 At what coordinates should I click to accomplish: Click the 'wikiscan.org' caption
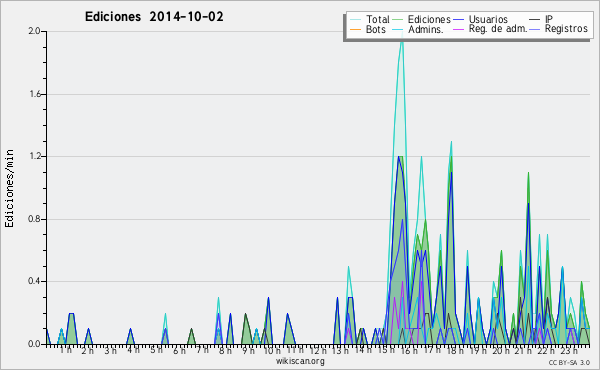(300, 361)
